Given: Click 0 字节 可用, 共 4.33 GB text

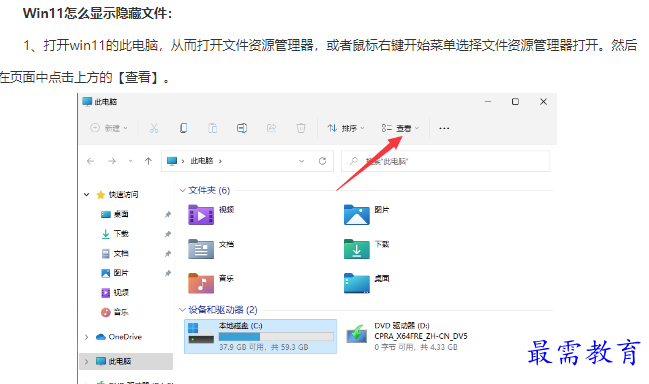Looking at the screenshot, I should [416, 347].
